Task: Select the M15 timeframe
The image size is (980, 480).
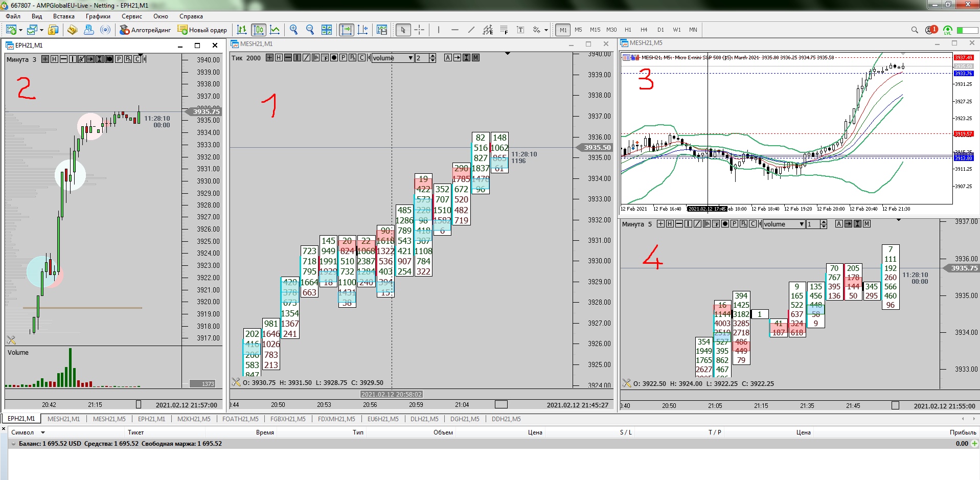Action: (x=595, y=30)
